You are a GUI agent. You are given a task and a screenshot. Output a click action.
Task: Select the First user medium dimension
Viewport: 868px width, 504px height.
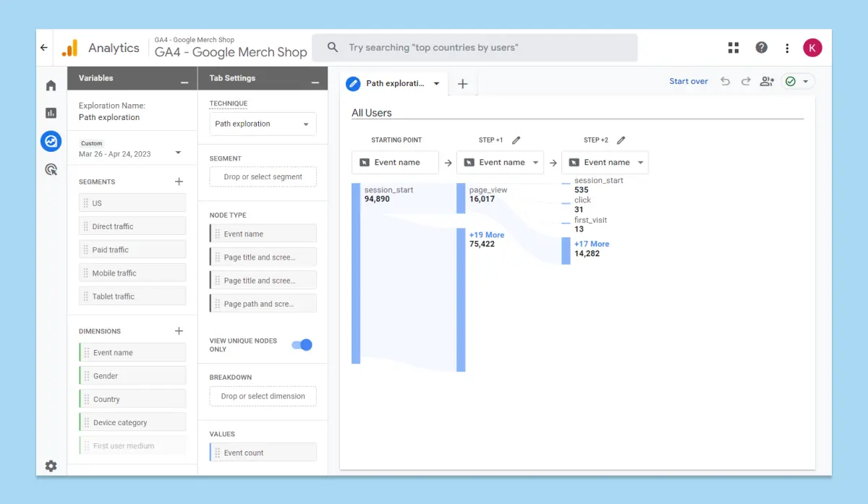(x=132, y=446)
